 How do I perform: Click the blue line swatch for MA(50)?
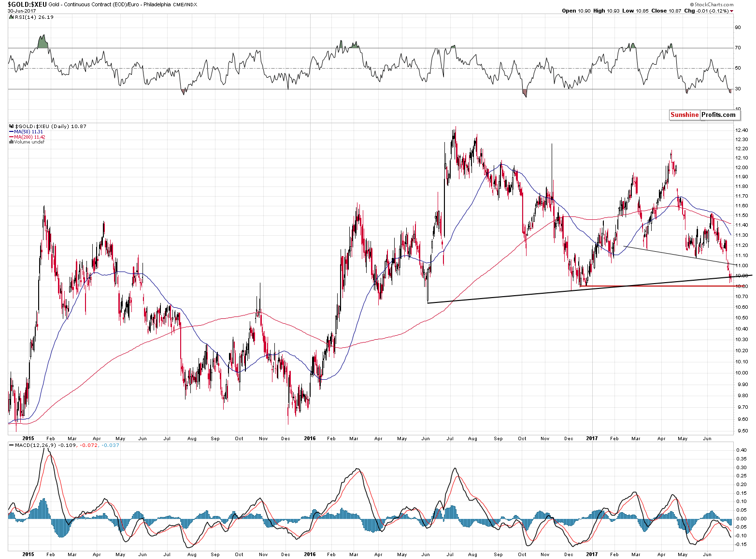(11, 131)
